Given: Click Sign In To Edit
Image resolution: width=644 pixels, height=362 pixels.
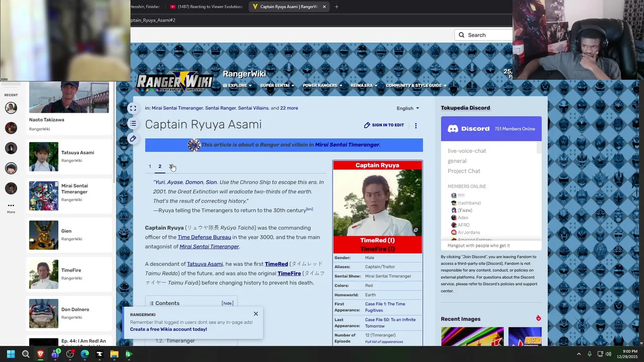Looking at the screenshot, I should click(x=384, y=125).
